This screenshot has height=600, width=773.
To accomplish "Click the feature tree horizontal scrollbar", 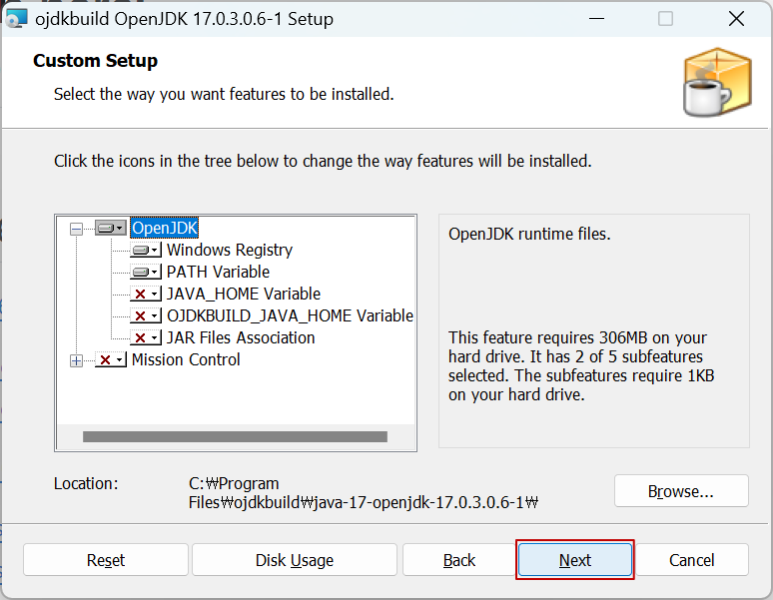I will [235, 436].
